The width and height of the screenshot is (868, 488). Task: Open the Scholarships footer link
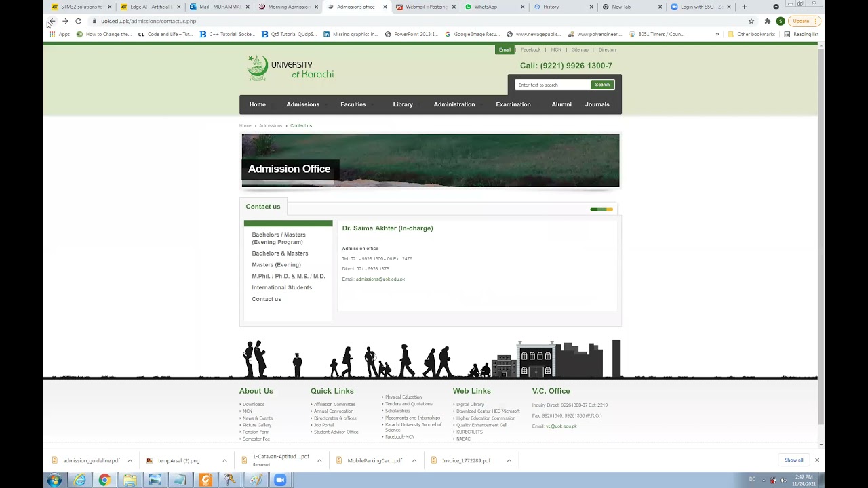pyautogui.click(x=397, y=411)
